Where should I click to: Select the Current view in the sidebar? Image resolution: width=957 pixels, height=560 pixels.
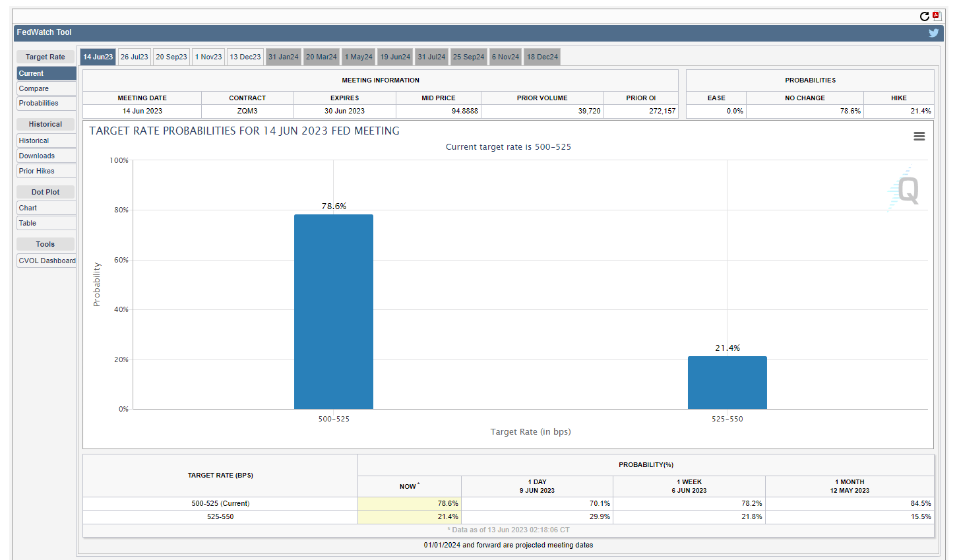(x=46, y=73)
